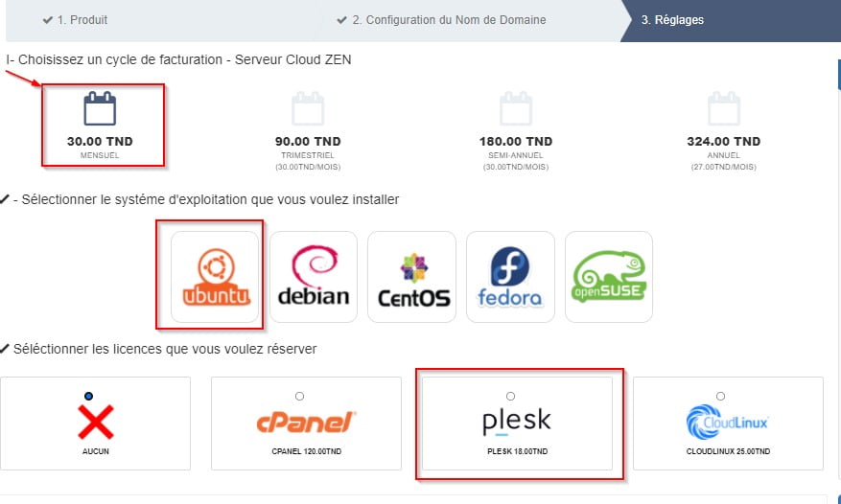Screen dimensions: 841x504
Task: Select the Debian operating system logo
Action: click(x=314, y=276)
